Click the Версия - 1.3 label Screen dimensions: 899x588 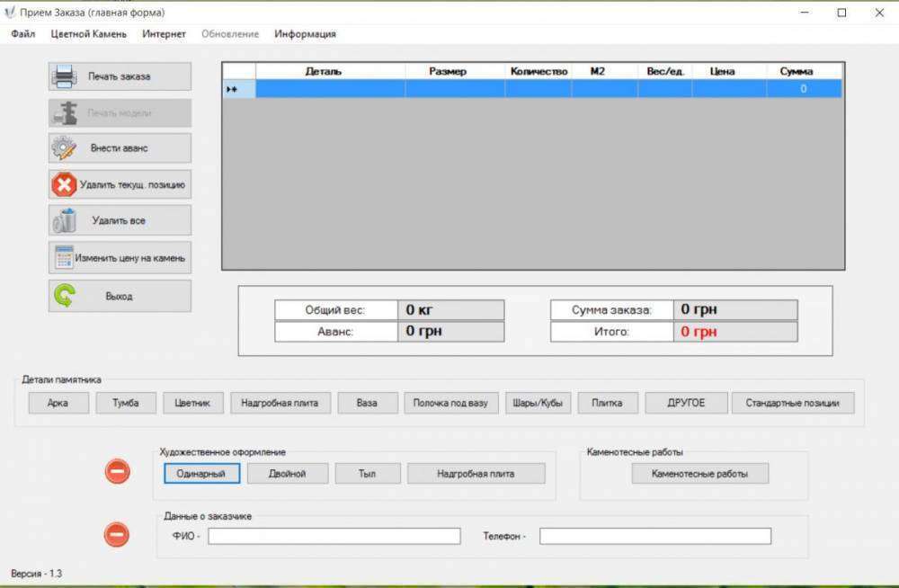point(36,573)
